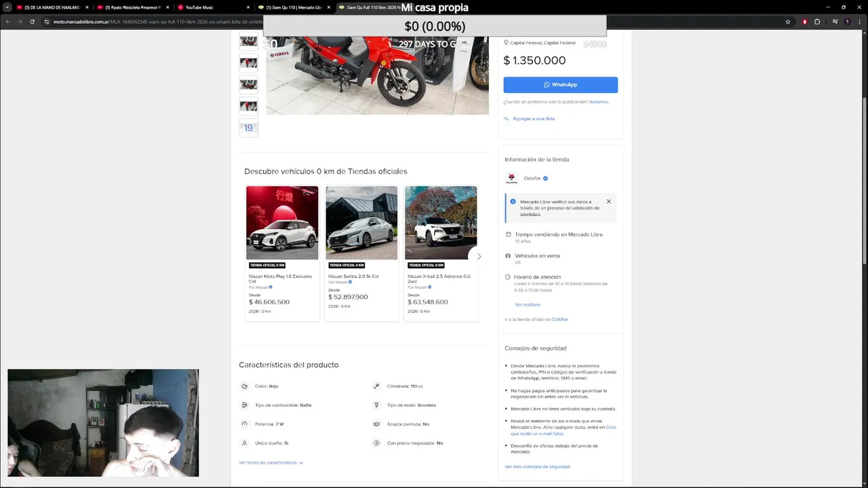
Task: Click the fuel type icon by Nafta
Action: [244, 405]
